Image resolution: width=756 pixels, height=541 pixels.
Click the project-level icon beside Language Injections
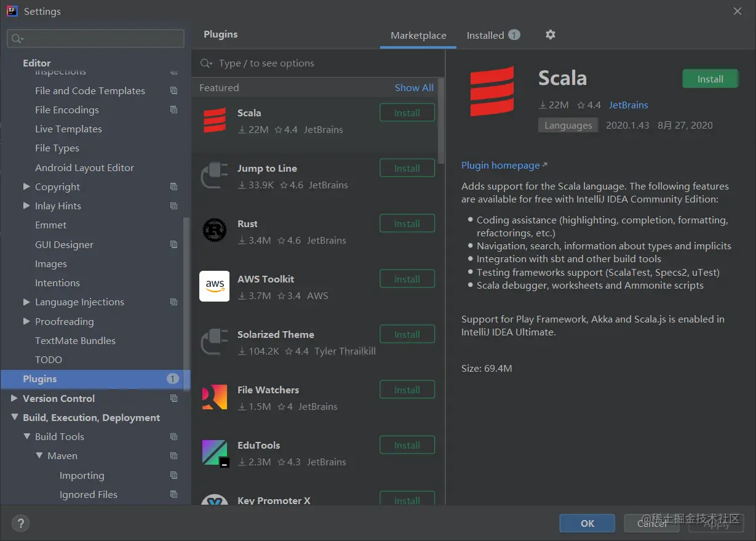tap(174, 302)
